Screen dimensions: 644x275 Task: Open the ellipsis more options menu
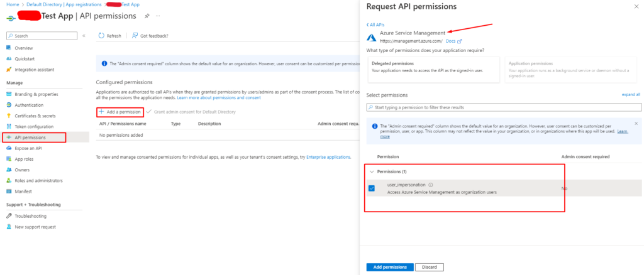coord(158,16)
